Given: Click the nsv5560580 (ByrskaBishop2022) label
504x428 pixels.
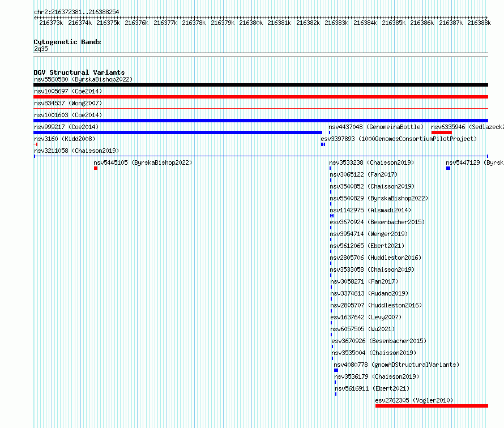Looking at the screenshot, I should (x=83, y=79).
